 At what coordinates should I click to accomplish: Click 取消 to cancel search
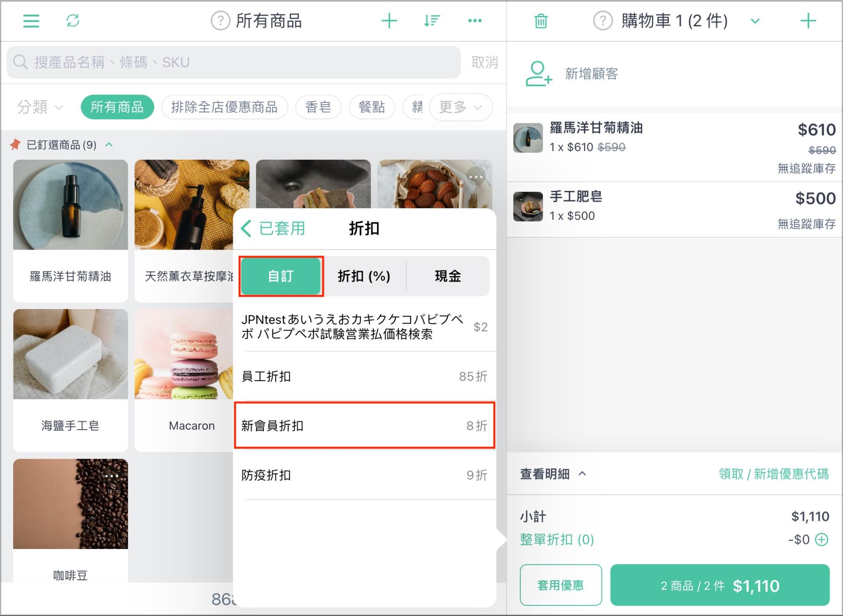coord(485,62)
